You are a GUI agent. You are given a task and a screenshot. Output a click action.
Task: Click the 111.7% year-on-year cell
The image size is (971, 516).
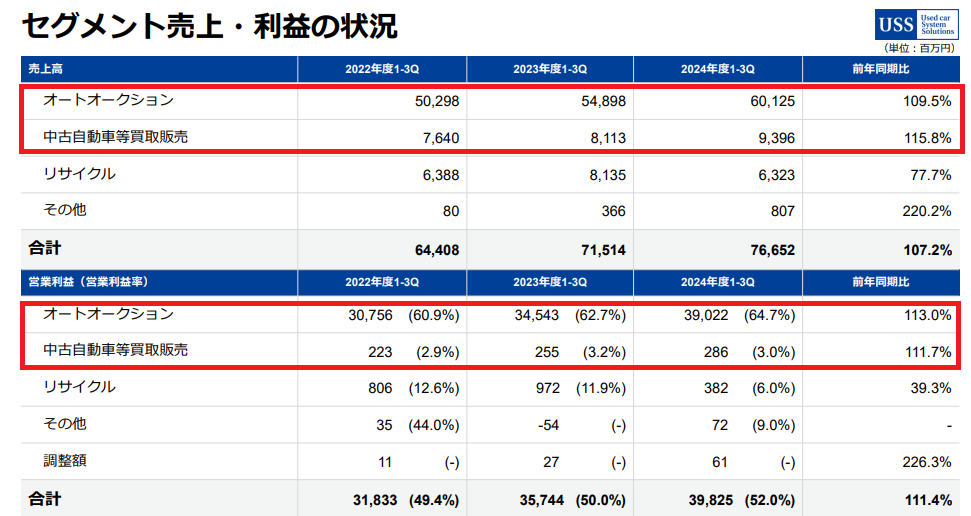click(x=927, y=352)
